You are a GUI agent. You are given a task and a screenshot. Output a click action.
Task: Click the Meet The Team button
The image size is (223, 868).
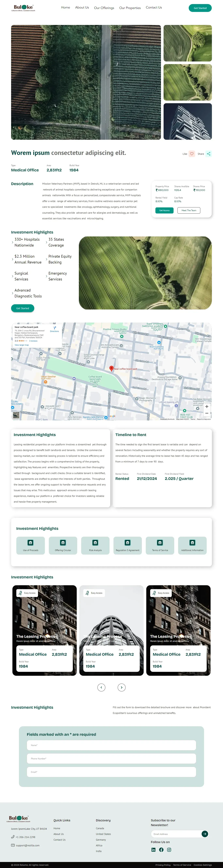tap(189, 210)
